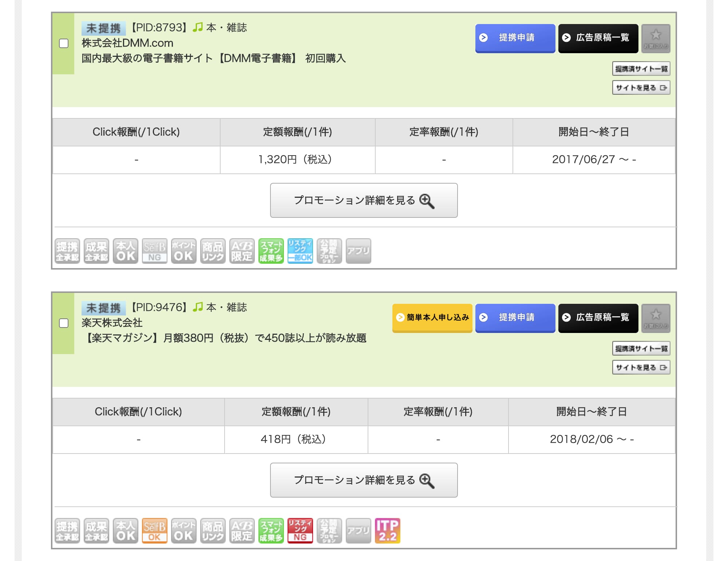The image size is (728, 561).
Task: Click SelfB OK icon in 楽天 row
Action: pyautogui.click(x=155, y=531)
